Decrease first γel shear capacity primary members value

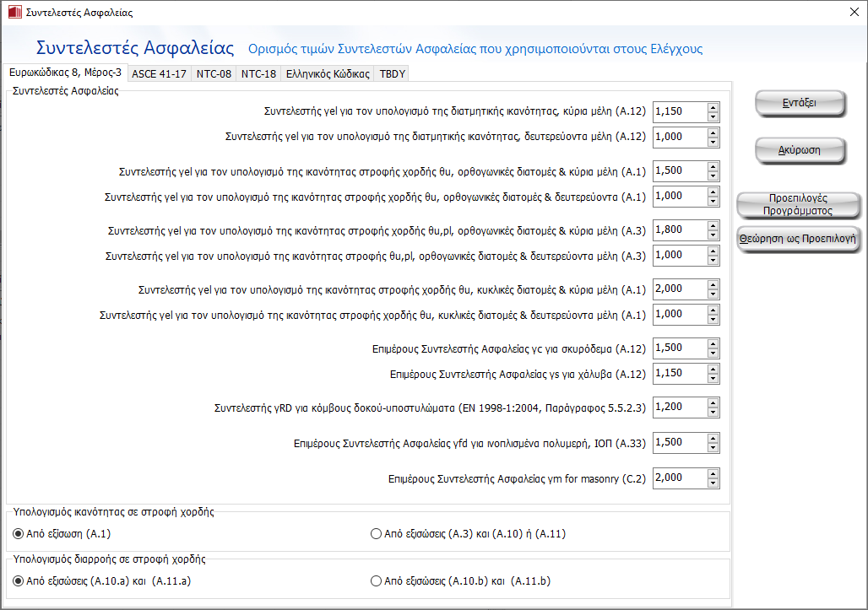pos(713,116)
